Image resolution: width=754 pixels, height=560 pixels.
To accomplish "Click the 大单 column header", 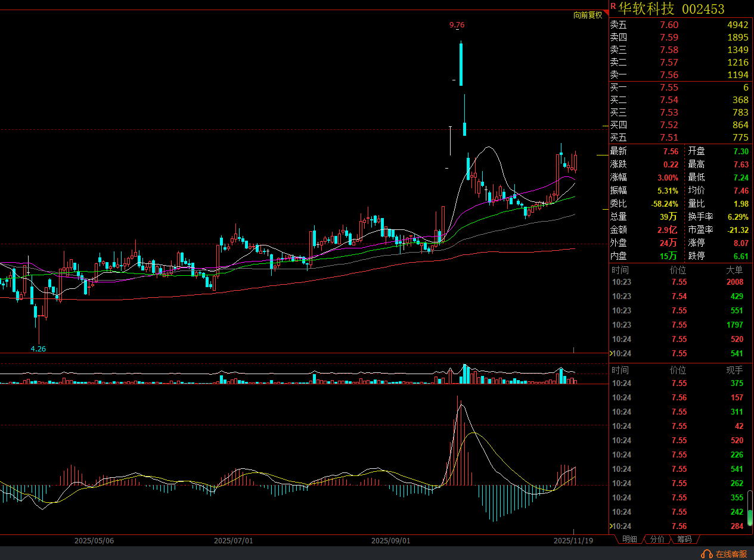I will pyautogui.click(x=734, y=270).
